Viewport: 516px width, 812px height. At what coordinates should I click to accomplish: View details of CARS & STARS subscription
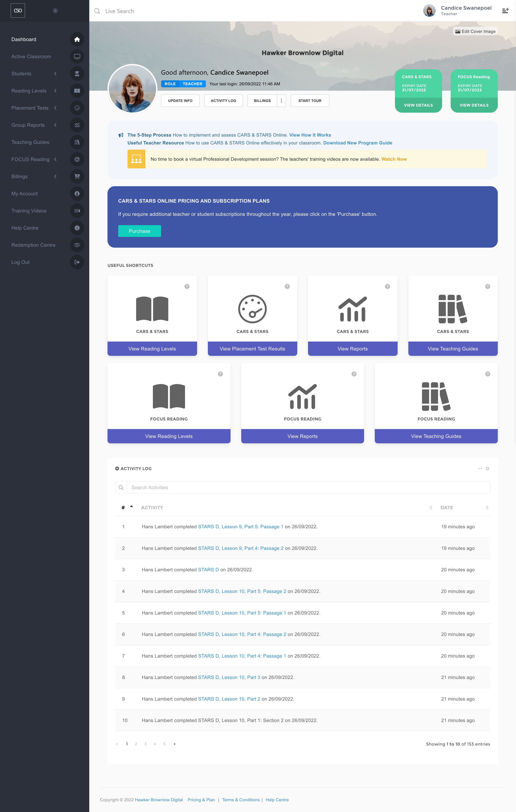tap(418, 105)
